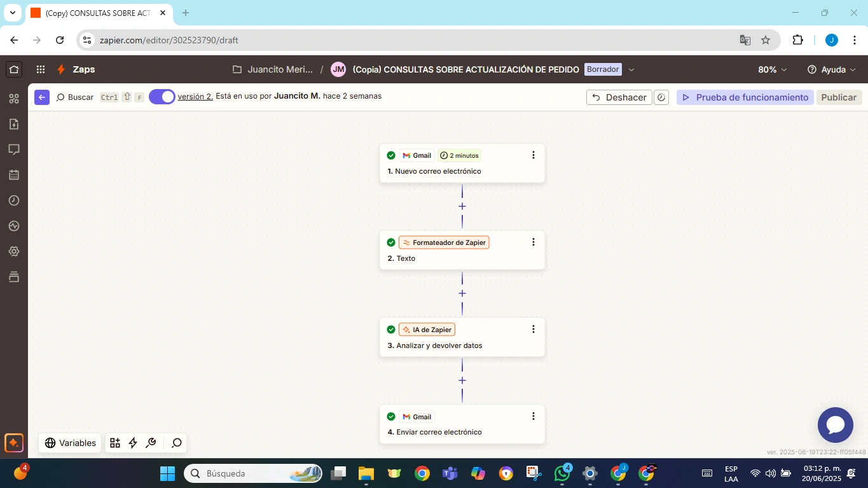Viewport: 868px width, 488px height.
Task: Click the lightning bolt icon in bottom toolbar
Action: click(133, 443)
